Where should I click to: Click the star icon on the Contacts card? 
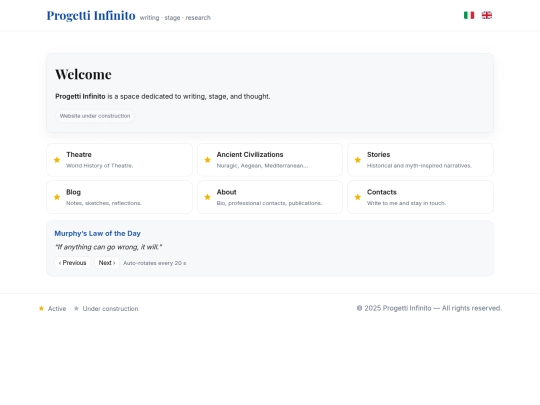[x=358, y=197]
